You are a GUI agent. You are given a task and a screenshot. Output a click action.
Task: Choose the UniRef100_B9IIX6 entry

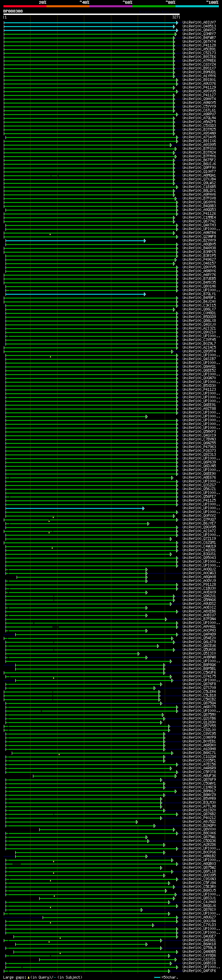coord(199,141)
